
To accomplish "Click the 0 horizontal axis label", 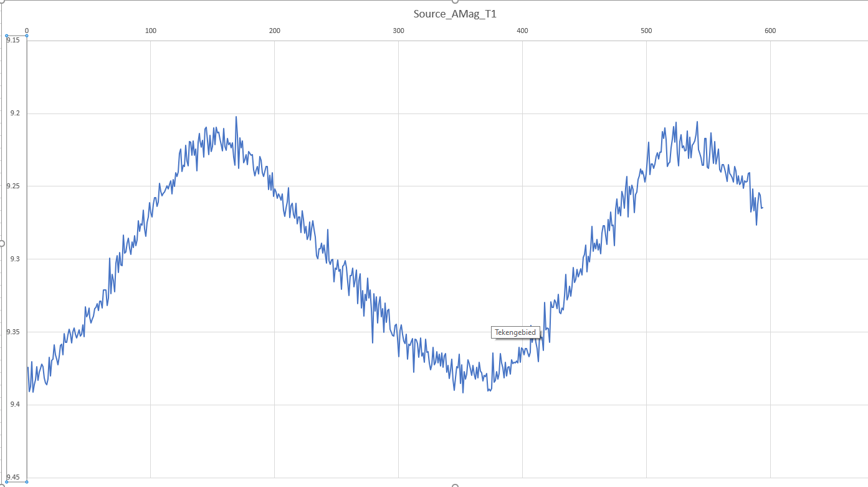I will tap(27, 31).
